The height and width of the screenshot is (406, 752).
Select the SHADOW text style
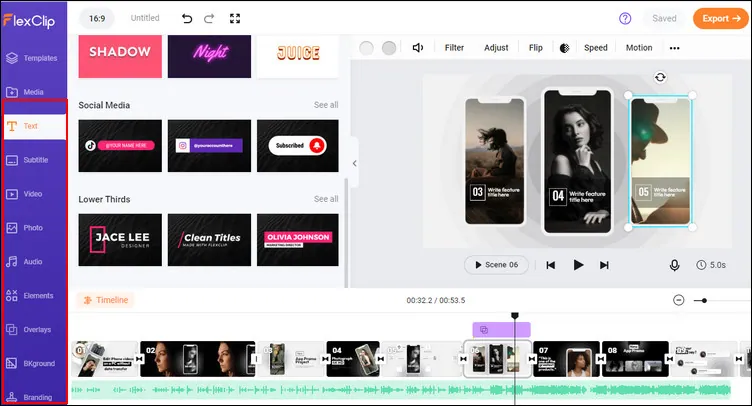pyautogui.click(x=120, y=56)
